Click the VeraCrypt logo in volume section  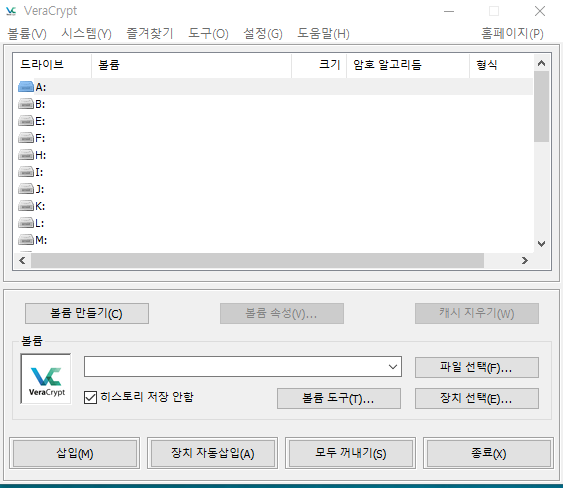[46, 379]
